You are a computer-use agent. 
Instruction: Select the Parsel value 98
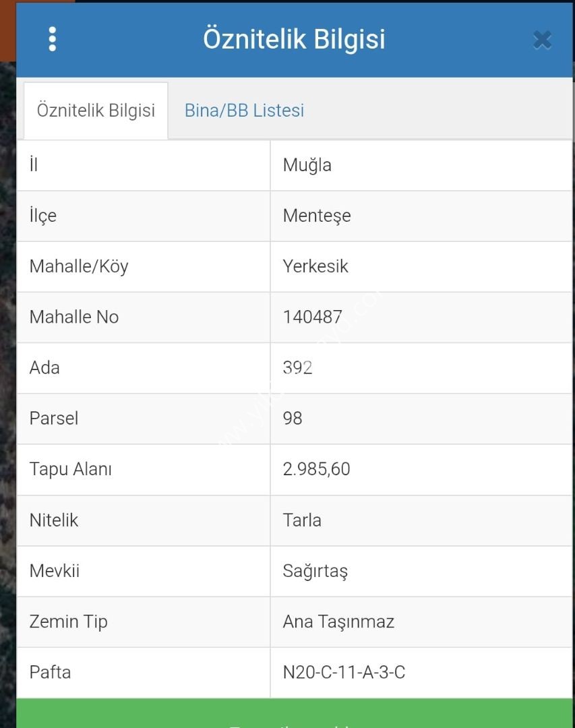point(293,418)
